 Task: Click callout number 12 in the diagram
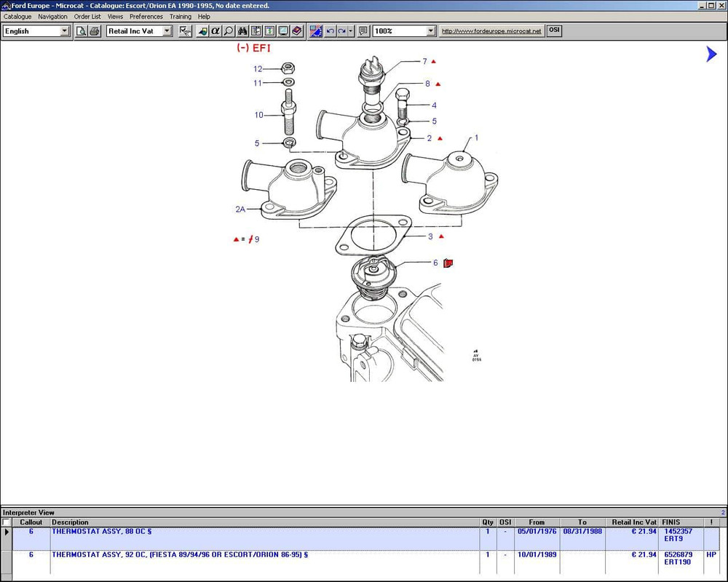tap(258, 68)
